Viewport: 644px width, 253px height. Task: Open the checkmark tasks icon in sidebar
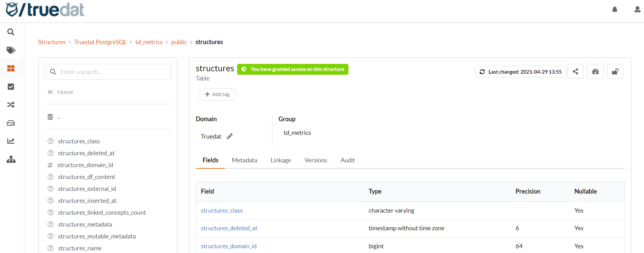click(x=11, y=87)
